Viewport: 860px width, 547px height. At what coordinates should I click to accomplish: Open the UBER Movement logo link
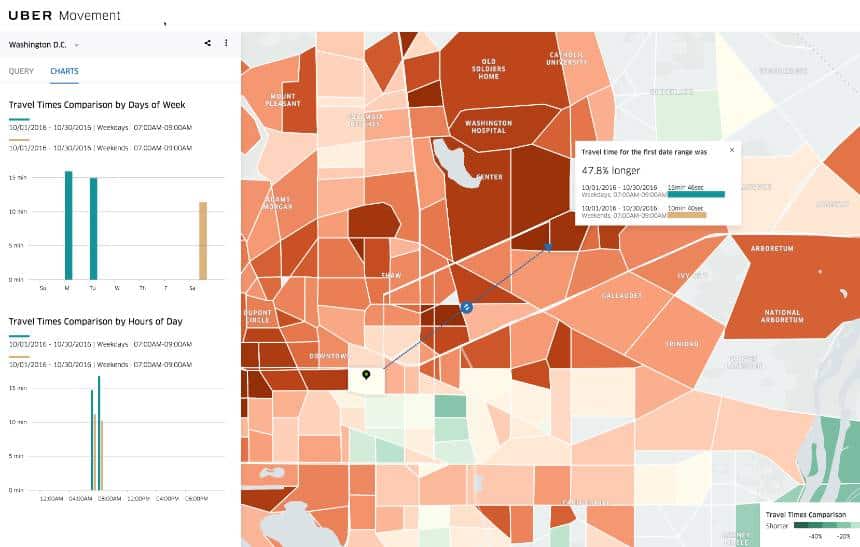pyautogui.click(x=64, y=15)
